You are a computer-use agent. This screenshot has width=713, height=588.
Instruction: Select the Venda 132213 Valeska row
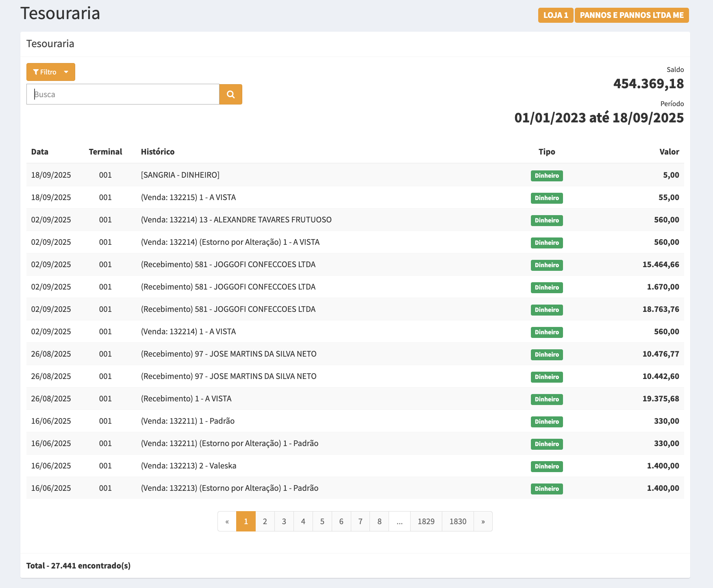(x=189, y=466)
